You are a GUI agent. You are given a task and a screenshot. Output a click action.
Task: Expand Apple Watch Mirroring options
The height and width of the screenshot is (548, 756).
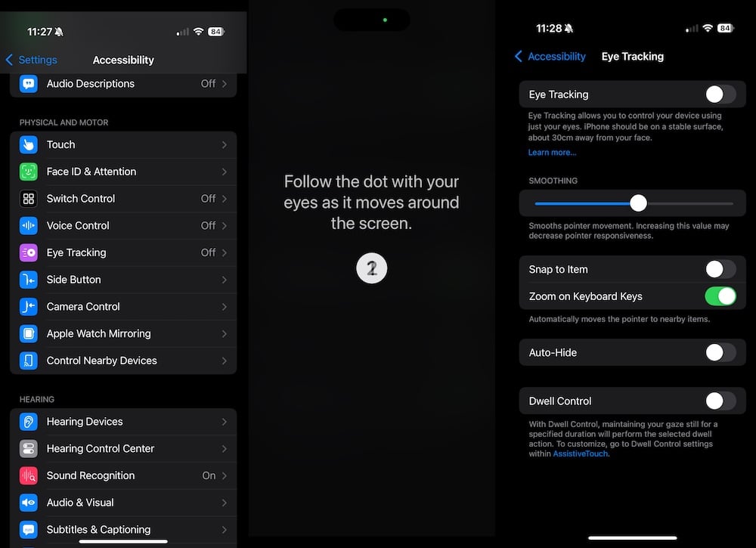click(225, 333)
